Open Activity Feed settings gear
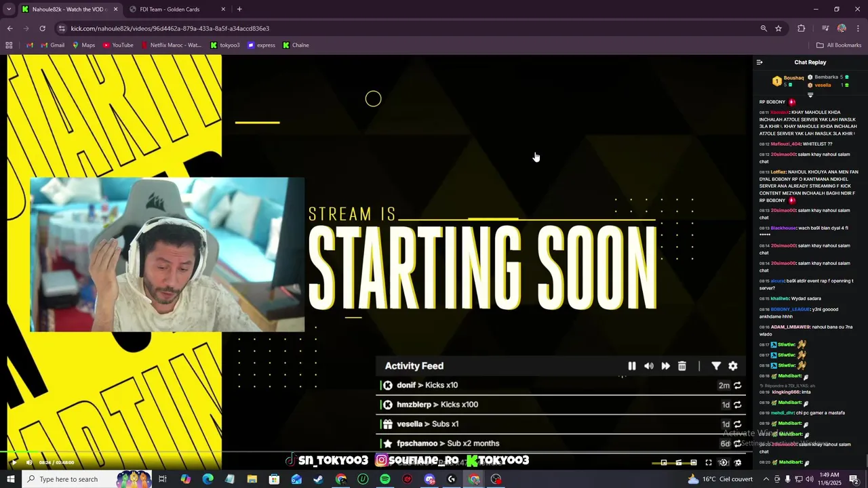Screen dimensions: 868x488 pyautogui.click(x=733, y=366)
